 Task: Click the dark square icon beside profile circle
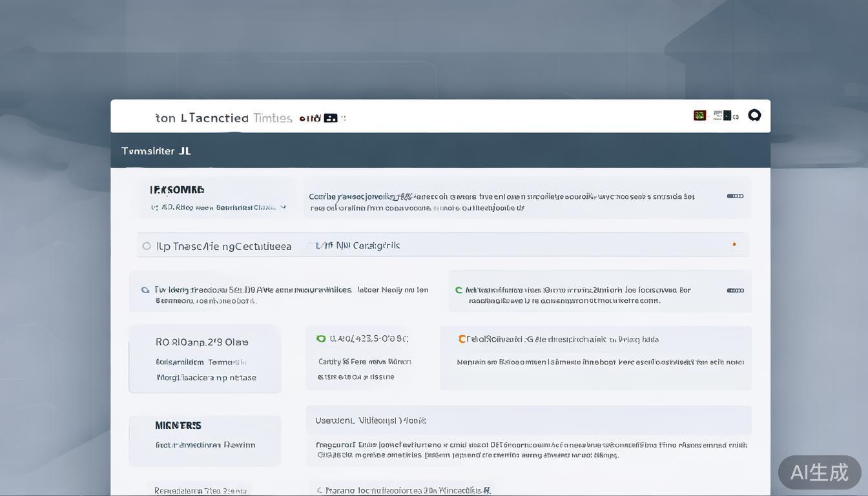click(727, 116)
